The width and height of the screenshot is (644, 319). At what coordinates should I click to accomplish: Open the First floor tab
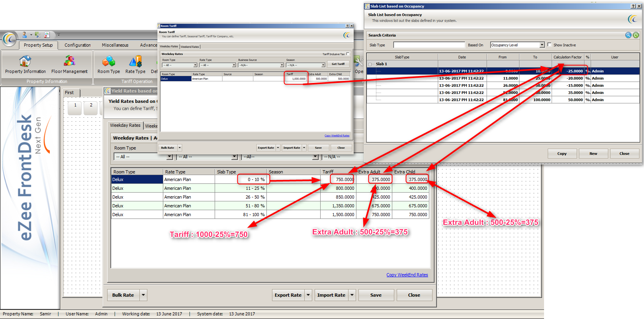click(72, 93)
